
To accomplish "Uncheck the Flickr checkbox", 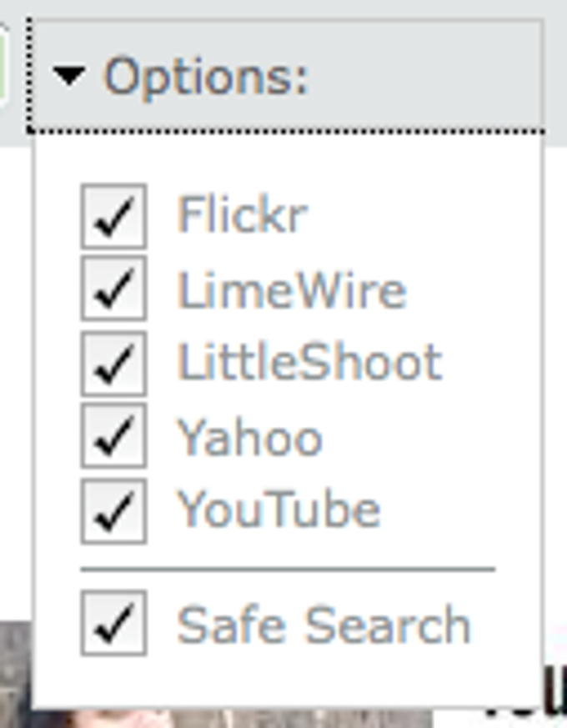I will [x=113, y=216].
